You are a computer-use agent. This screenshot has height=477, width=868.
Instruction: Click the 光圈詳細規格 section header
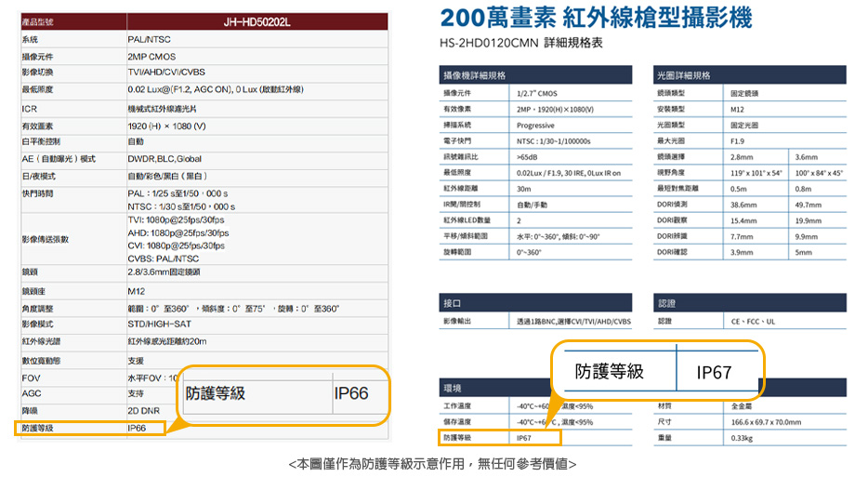[750, 75]
